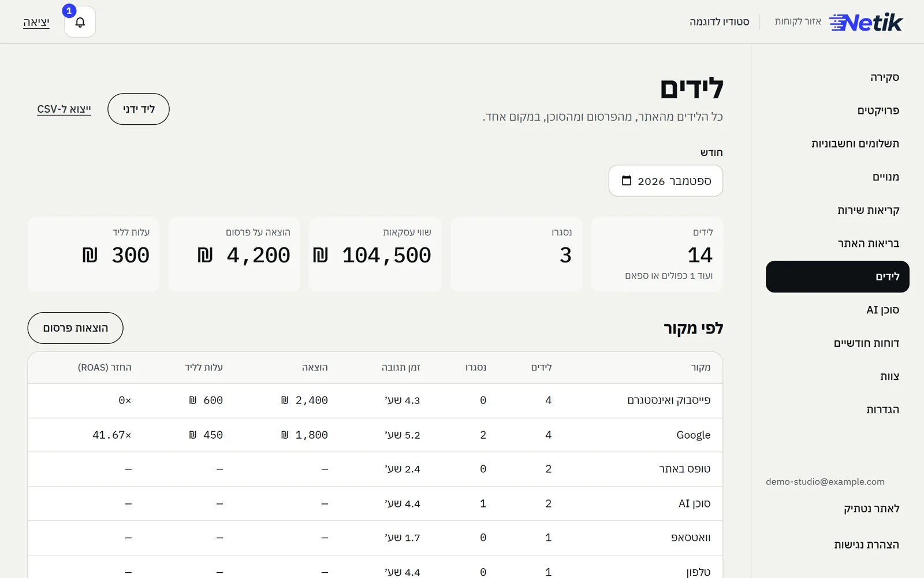
Task: Open the notifications bell
Action: point(80,22)
